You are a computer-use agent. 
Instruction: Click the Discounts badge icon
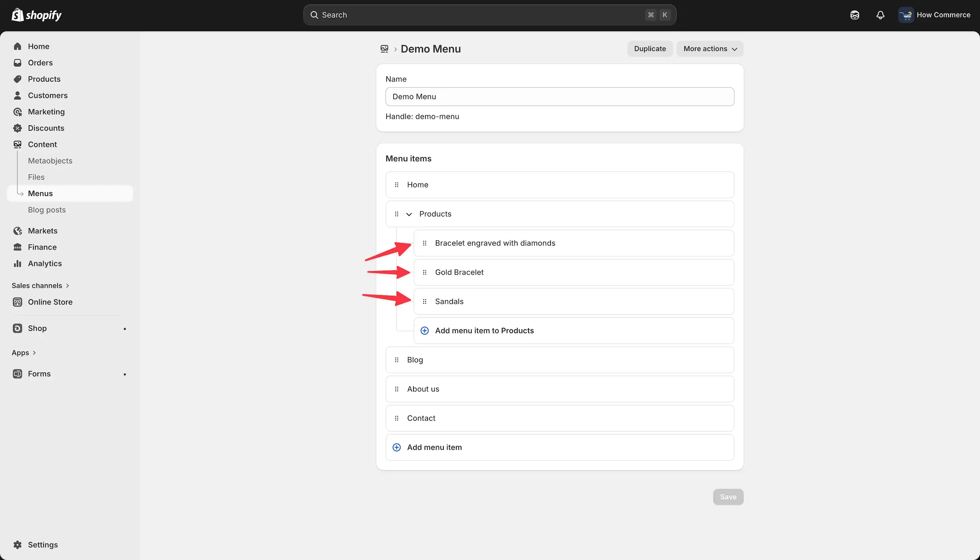click(17, 128)
